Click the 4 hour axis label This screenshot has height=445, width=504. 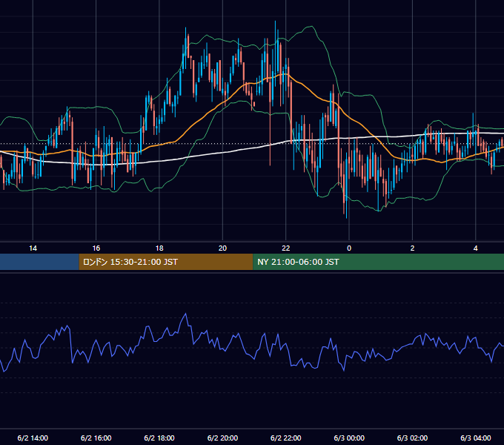coord(475,248)
